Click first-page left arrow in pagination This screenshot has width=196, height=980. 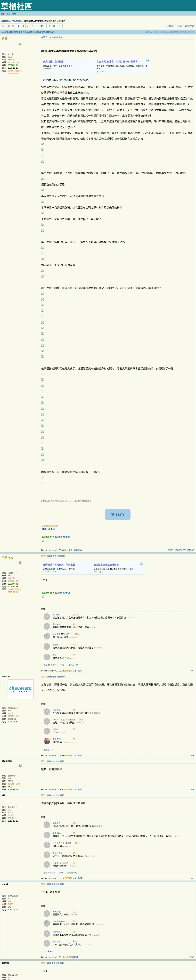point(3,26)
